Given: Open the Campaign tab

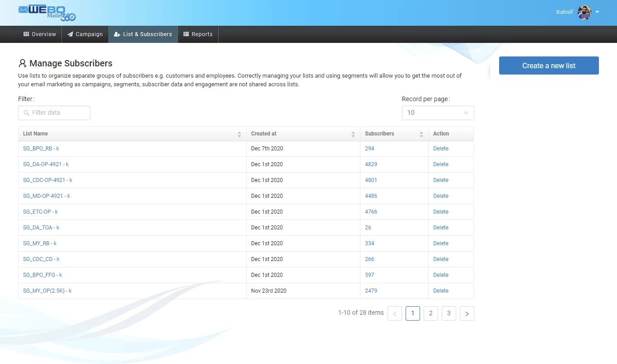Looking at the screenshot, I should tap(85, 34).
